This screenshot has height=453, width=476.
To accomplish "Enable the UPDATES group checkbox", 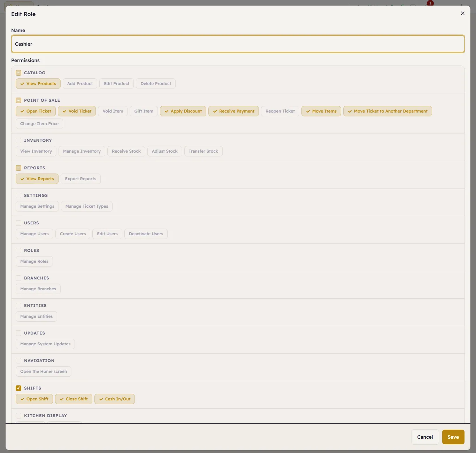I will pos(18,333).
